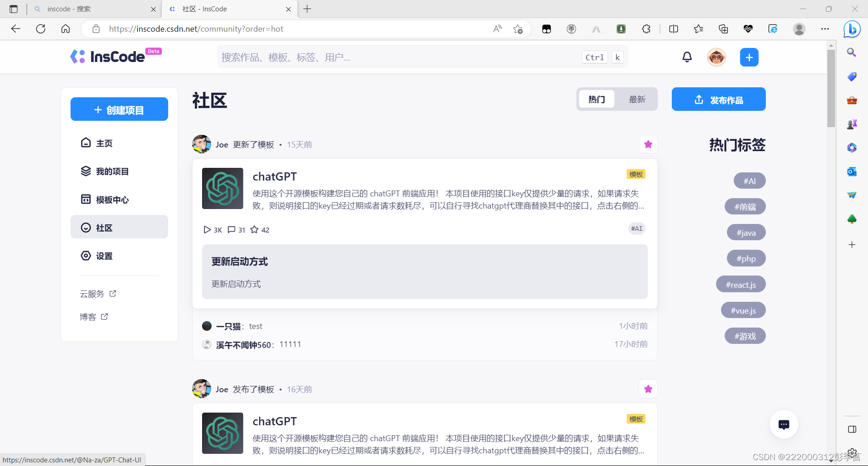This screenshot has width=868, height=466.
Task: Select 社区 in sidebar
Action: [119, 227]
